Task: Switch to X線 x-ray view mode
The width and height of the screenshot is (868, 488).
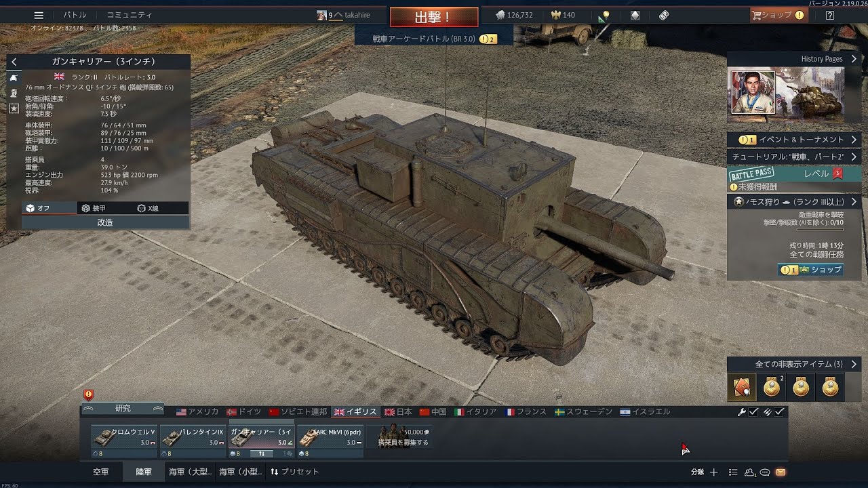Action: 161,208
